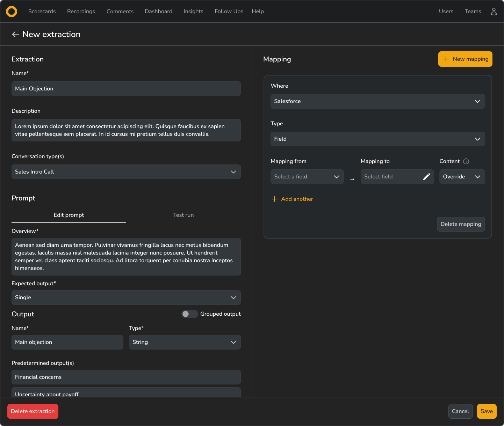
Task: Click the Financial concerns predetermined output field
Action: pos(126,377)
